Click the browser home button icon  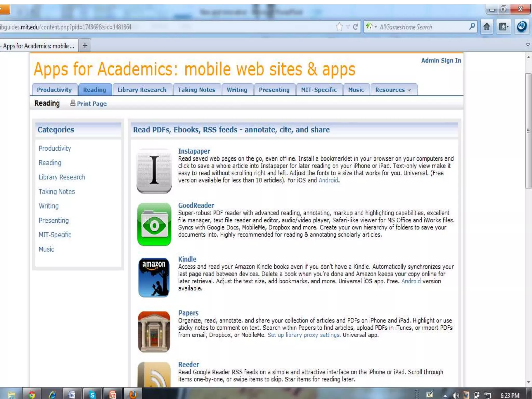click(x=487, y=27)
